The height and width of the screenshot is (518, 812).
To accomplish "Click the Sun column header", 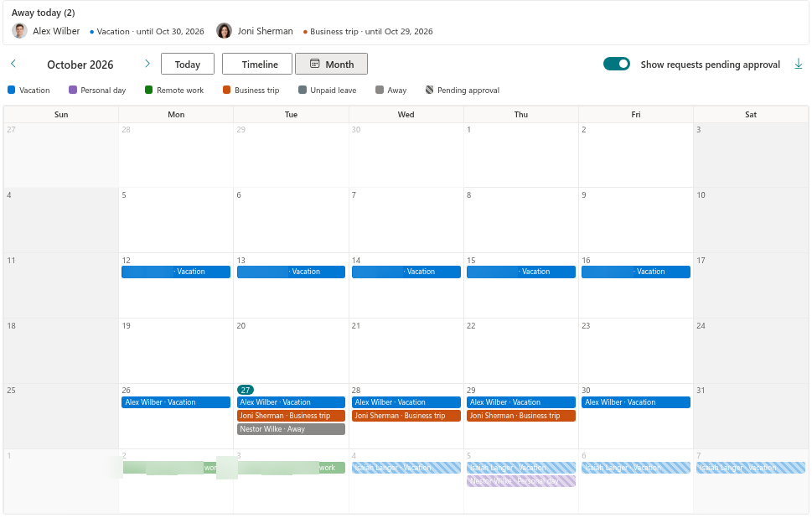I will (61, 115).
